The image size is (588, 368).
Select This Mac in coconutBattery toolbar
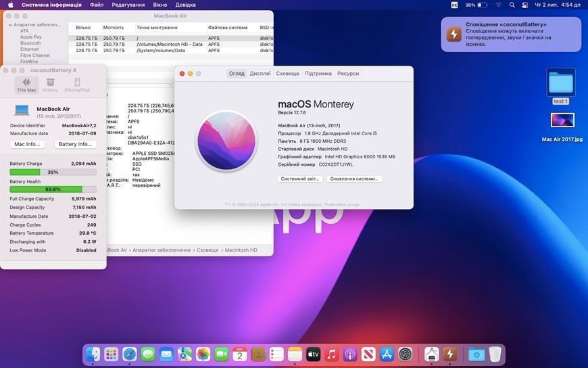tap(26, 85)
